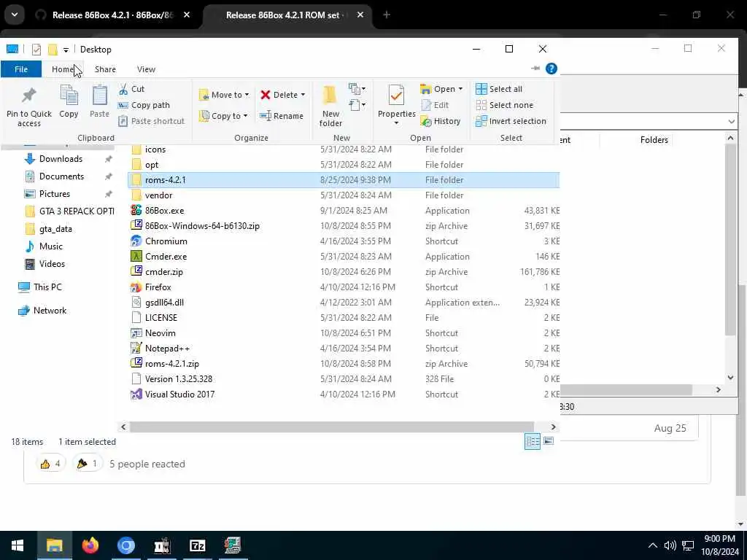
Task: Open the File menu tab
Action: click(21, 69)
